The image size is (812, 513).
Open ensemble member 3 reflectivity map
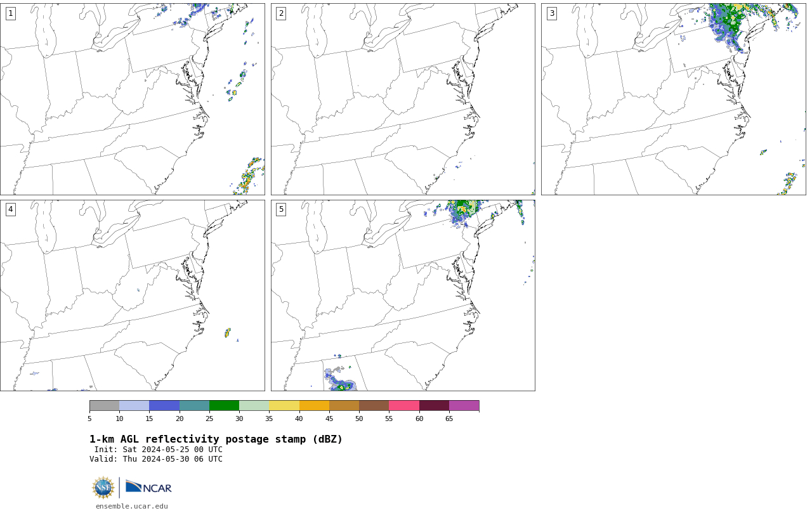click(x=673, y=99)
